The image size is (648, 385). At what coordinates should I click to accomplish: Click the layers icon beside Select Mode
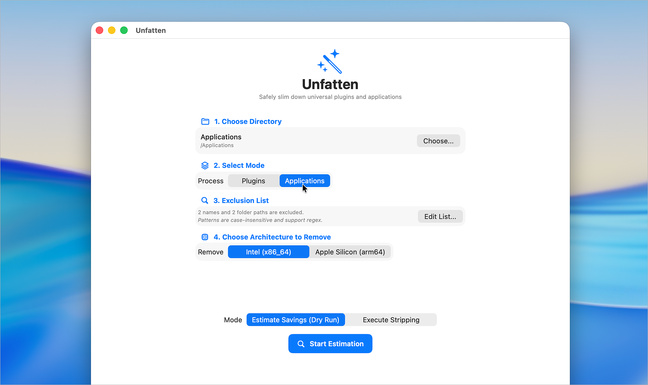click(205, 166)
